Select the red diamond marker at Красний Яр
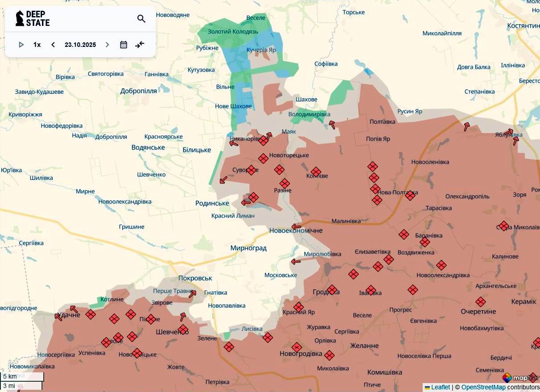 [299, 307]
